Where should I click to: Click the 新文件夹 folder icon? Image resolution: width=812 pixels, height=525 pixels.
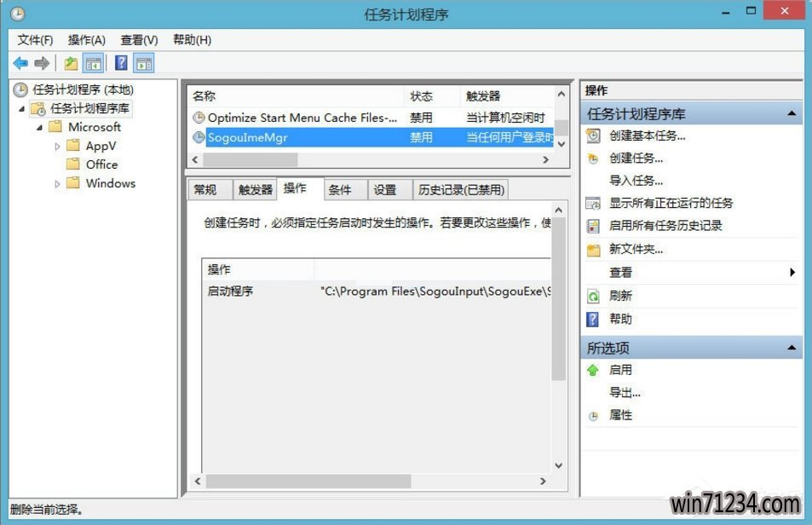(593, 250)
